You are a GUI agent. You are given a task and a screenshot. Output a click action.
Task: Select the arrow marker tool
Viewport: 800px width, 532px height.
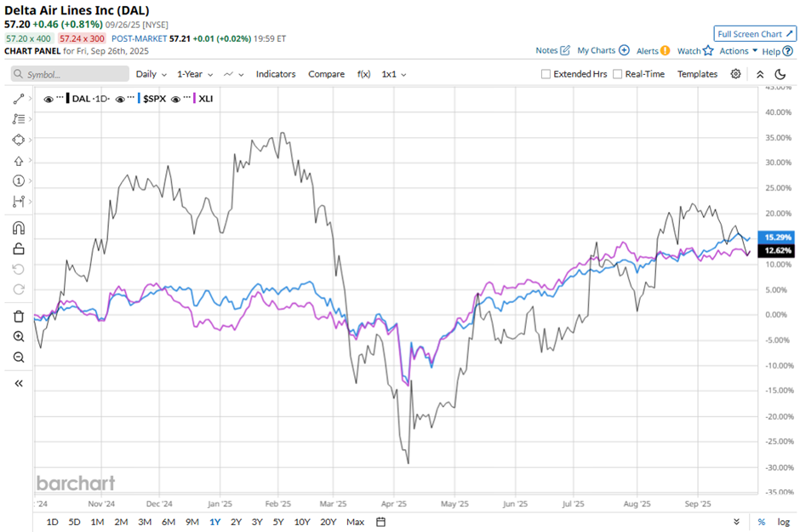pos(19,161)
